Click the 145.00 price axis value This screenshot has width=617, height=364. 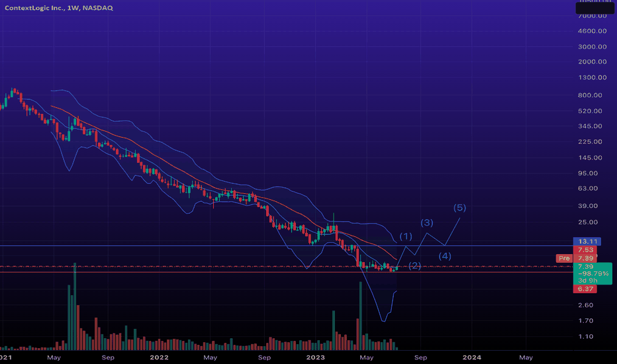(590, 158)
